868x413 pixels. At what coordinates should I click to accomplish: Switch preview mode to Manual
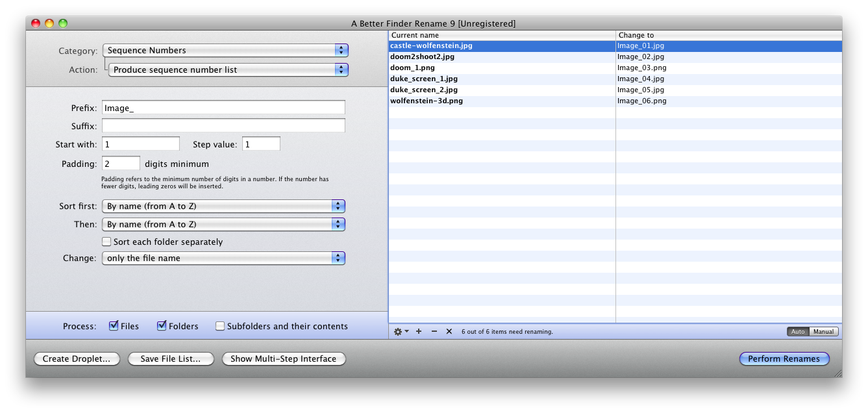tap(824, 332)
